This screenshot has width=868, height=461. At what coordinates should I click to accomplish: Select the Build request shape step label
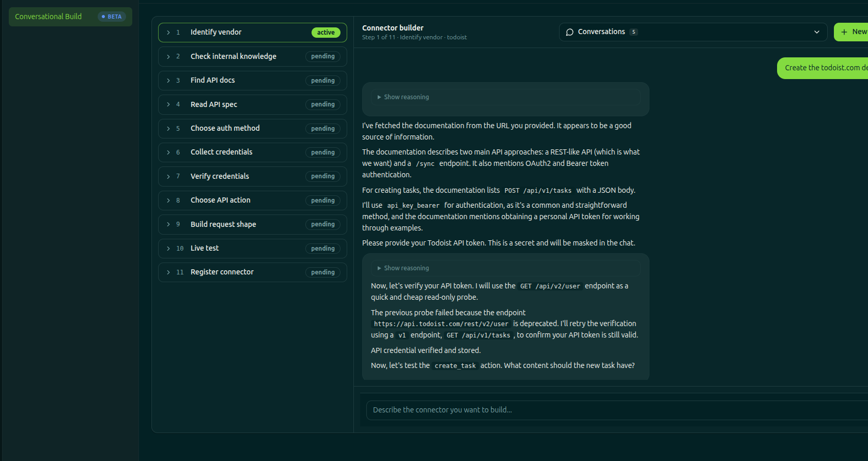pos(223,224)
